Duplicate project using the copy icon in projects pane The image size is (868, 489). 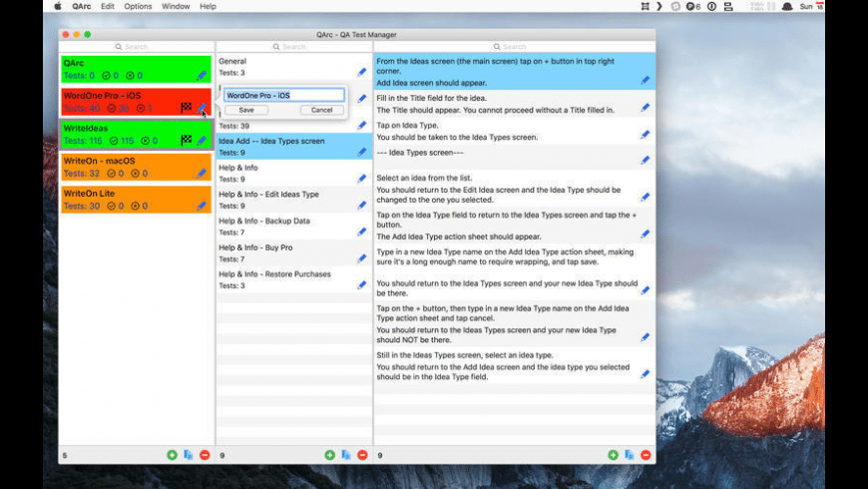(189, 455)
